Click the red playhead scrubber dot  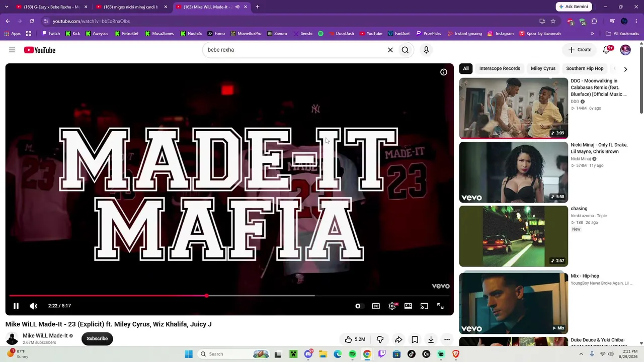[x=207, y=296]
